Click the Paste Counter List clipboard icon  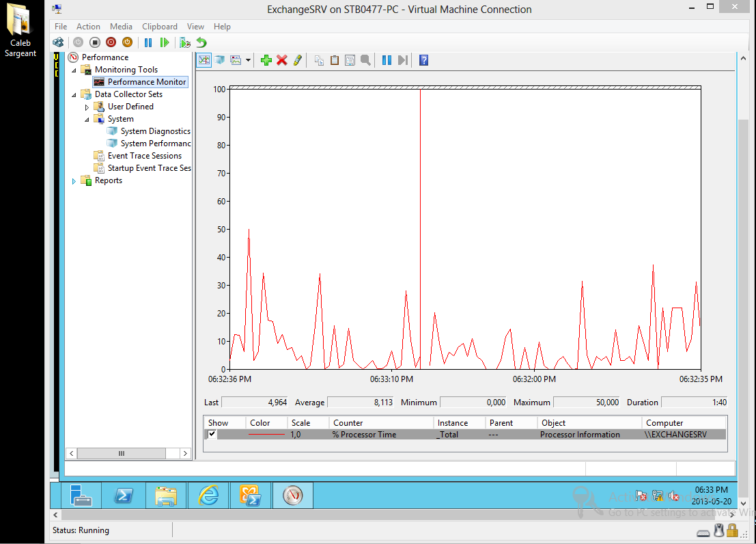click(x=335, y=60)
